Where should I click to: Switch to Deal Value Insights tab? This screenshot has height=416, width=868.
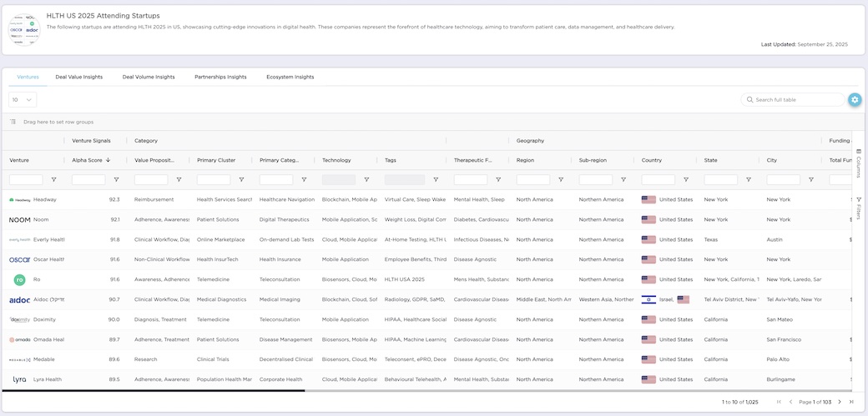coord(79,77)
